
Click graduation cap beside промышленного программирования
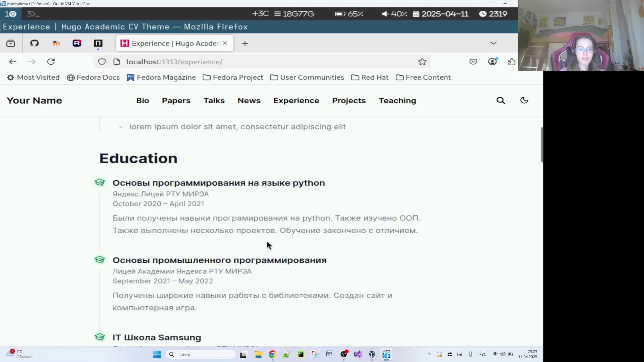tap(100, 260)
